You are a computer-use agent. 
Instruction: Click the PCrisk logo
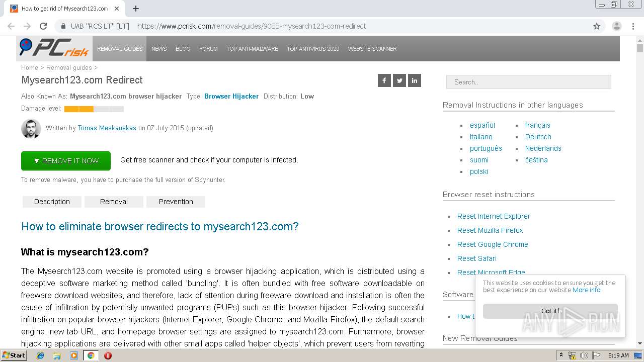(x=54, y=48)
